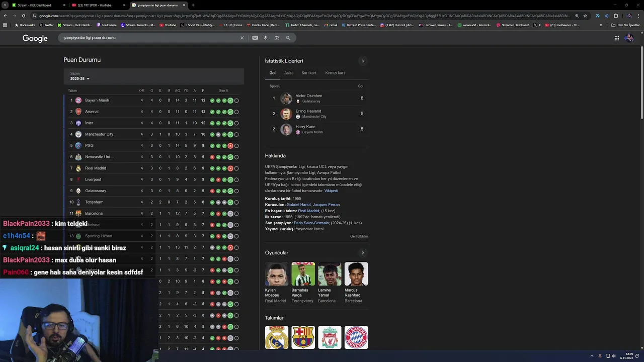The width and height of the screenshot is (644, 362).
Task: Open the Gmail bookmark
Action: coord(331,25)
